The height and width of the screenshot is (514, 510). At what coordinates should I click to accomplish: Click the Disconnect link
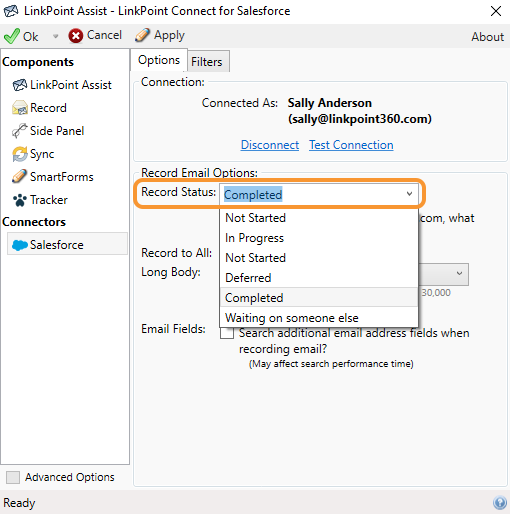point(270,145)
